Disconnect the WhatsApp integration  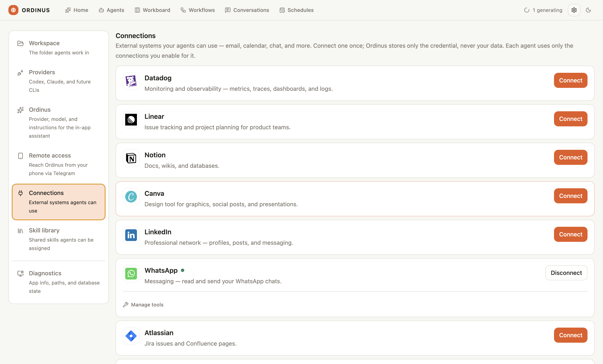click(x=566, y=273)
